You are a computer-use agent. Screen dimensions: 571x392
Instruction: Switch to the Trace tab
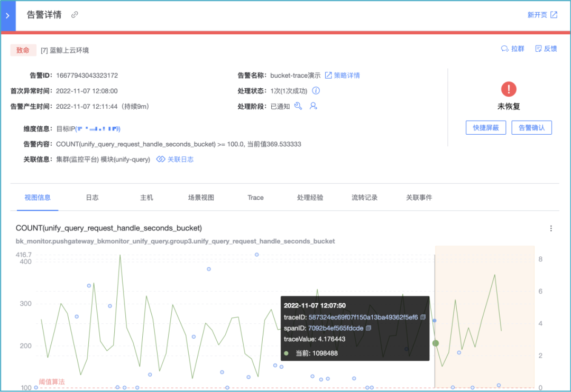(x=256, y=198)
